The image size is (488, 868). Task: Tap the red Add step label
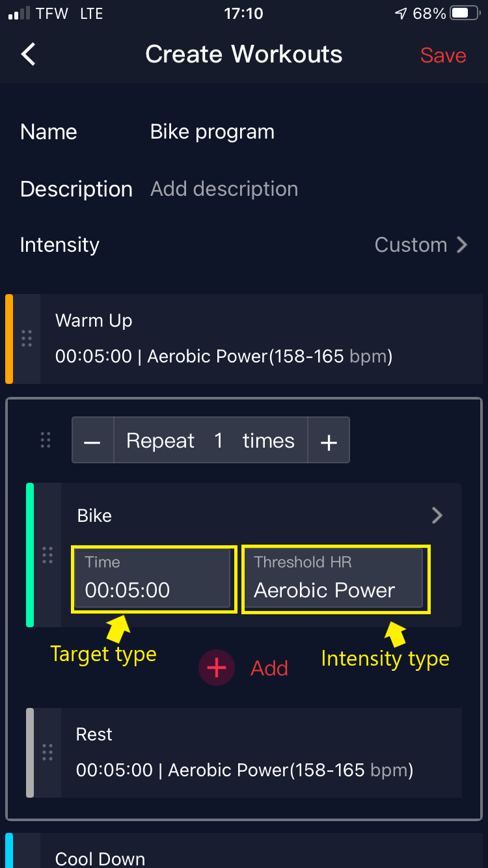(269, 668)
